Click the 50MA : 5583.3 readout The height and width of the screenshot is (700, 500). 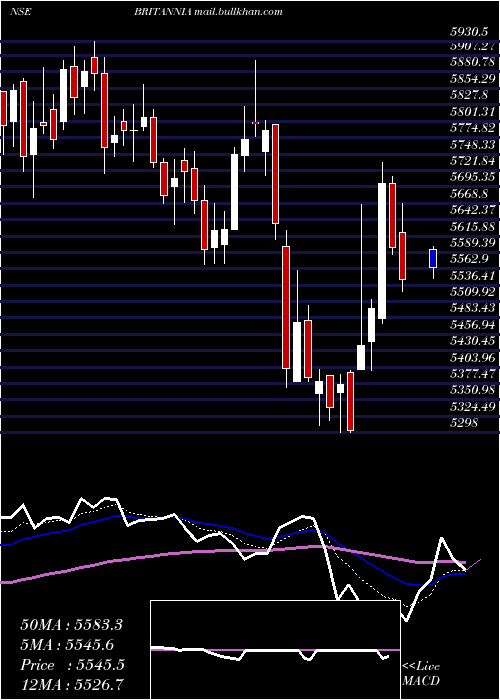[71, 625]
